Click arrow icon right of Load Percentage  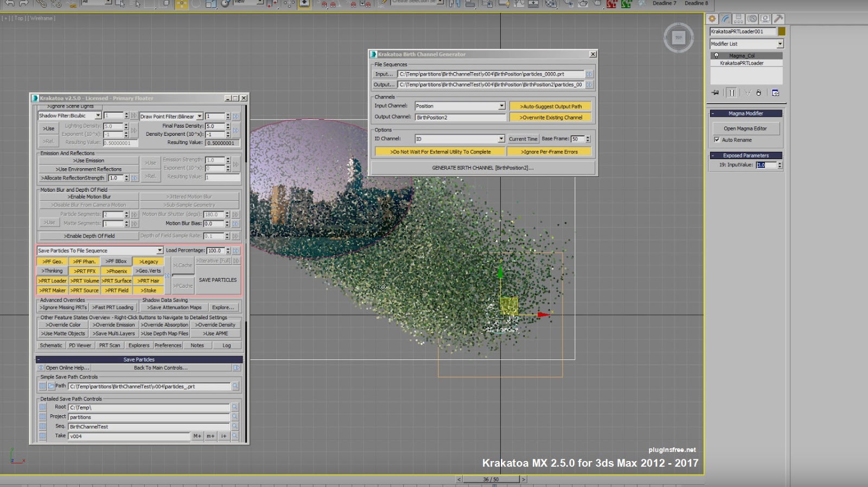point(236,251)
